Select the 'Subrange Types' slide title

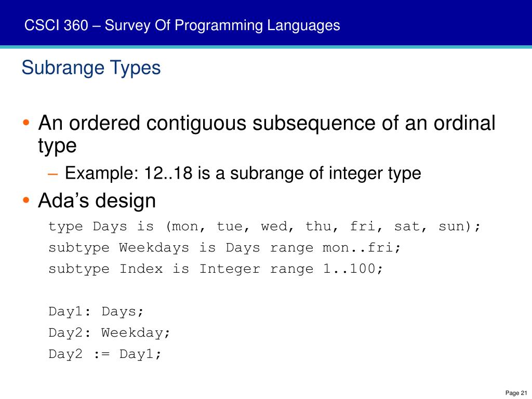[x=91, y=68]
